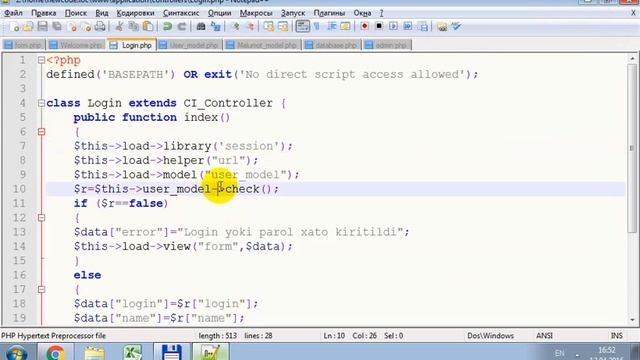This screenshot has height=360, width=640.
Task: Toggle show all characters pilcrow icon
Action: point(317,27)
